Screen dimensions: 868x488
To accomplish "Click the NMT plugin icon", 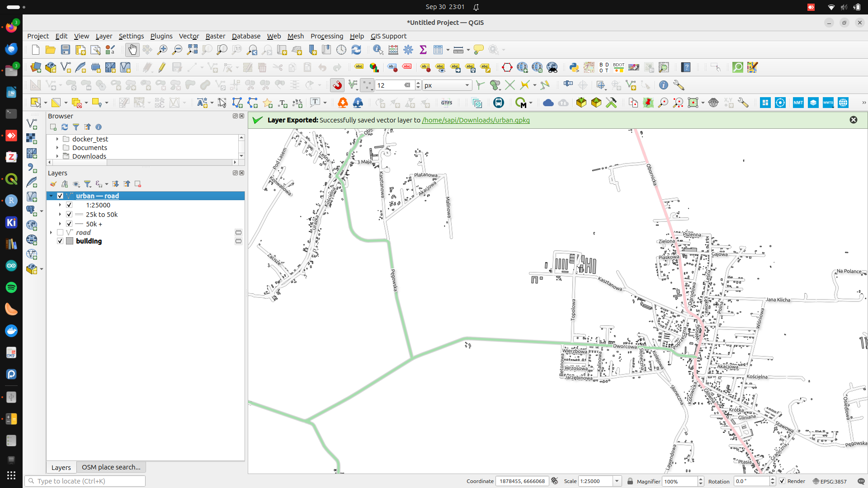I will click(798, 103).
